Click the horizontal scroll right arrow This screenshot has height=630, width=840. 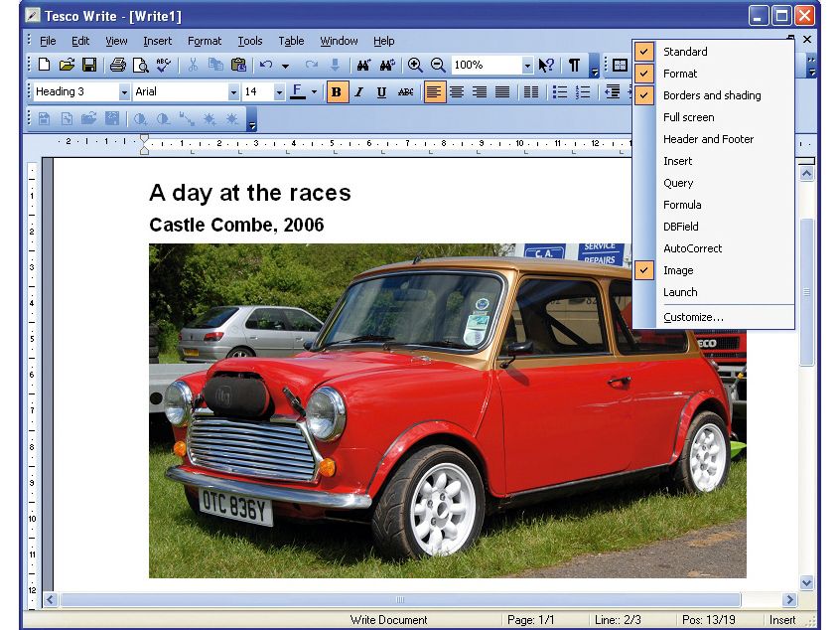pyautogui.click(x=788, y=599)
